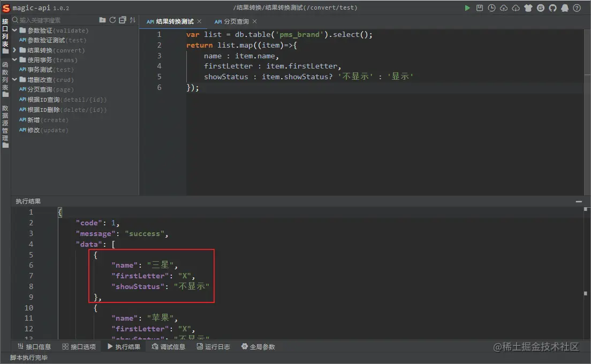Open the 新增(create) API
The image size is (591, 364).
(44, 120)
